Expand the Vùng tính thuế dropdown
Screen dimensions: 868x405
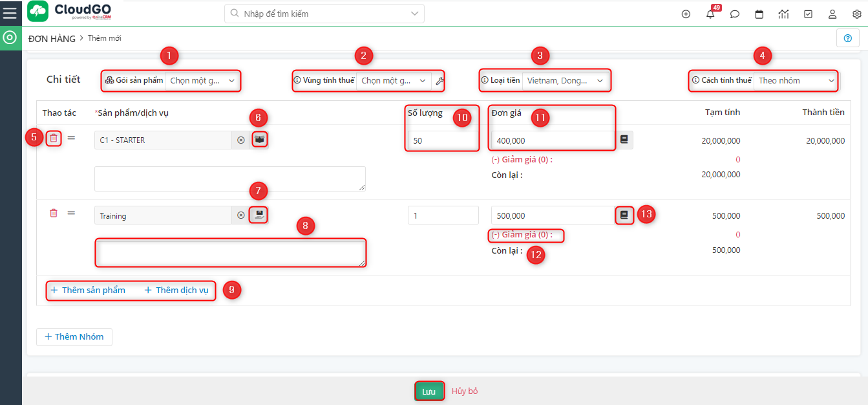pyautogui.click(x=394, y=81)
